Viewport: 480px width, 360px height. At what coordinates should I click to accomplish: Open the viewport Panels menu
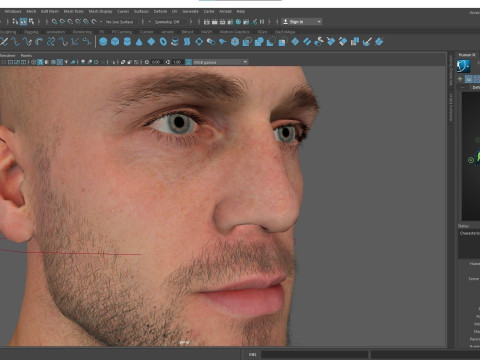pos(26,55)
